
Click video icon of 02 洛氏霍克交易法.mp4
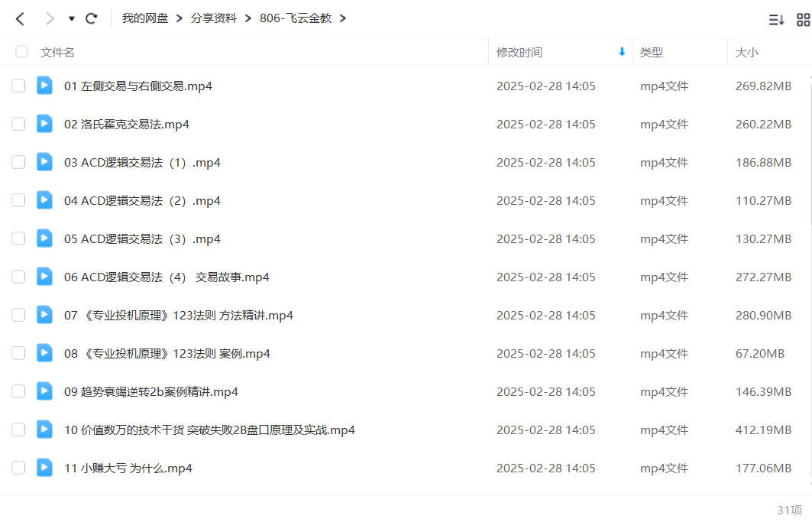tap(44, 124)
